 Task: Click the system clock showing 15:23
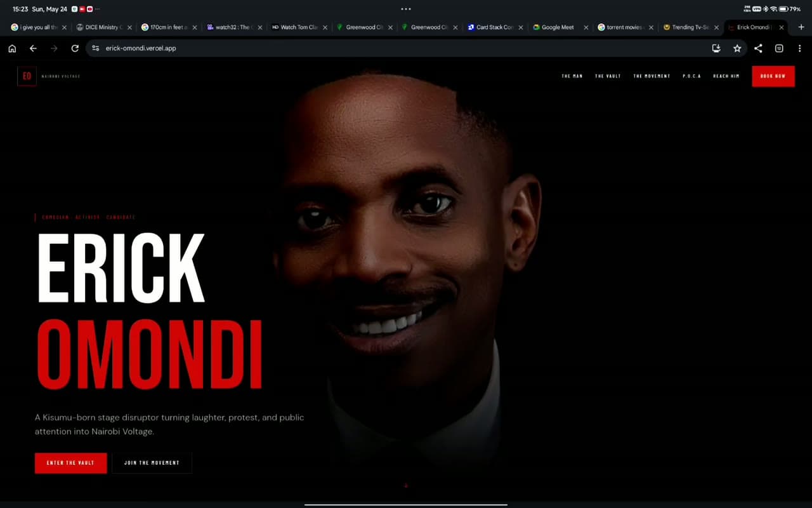pos(20,9)
